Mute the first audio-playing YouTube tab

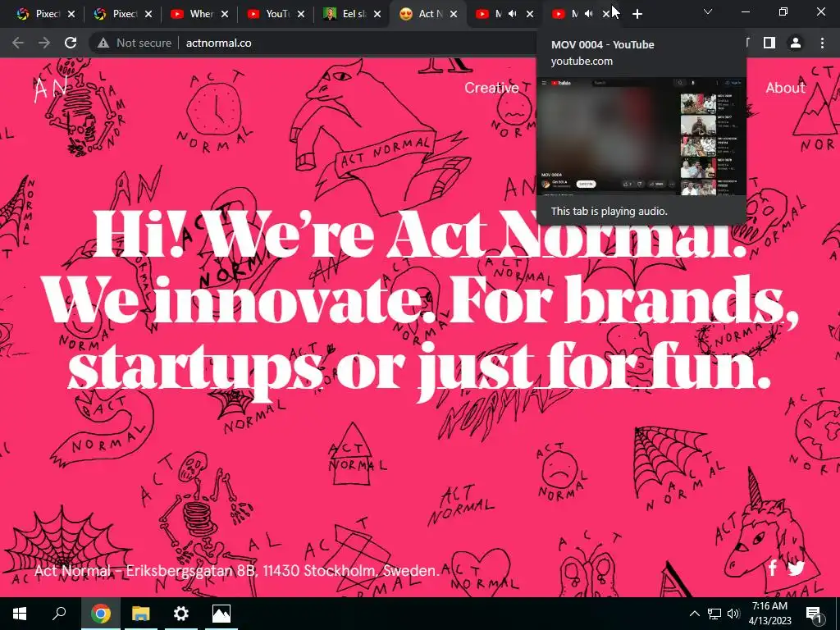click(513, 14)
